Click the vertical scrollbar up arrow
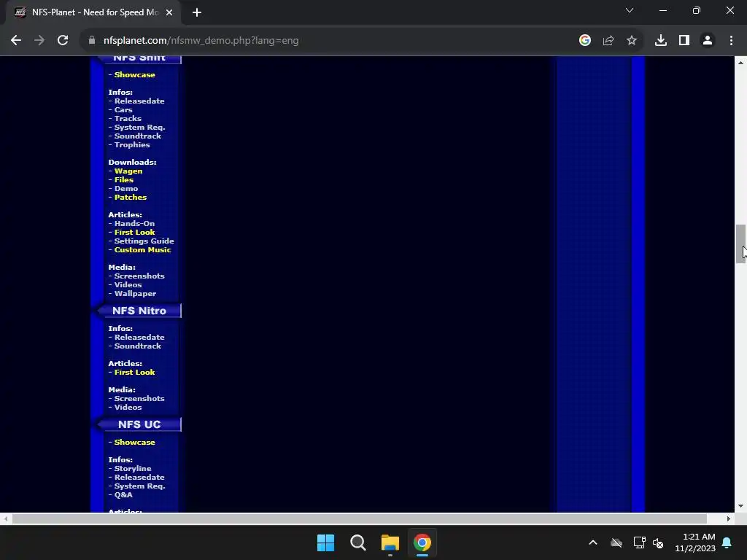 click(x=740, y=63)
